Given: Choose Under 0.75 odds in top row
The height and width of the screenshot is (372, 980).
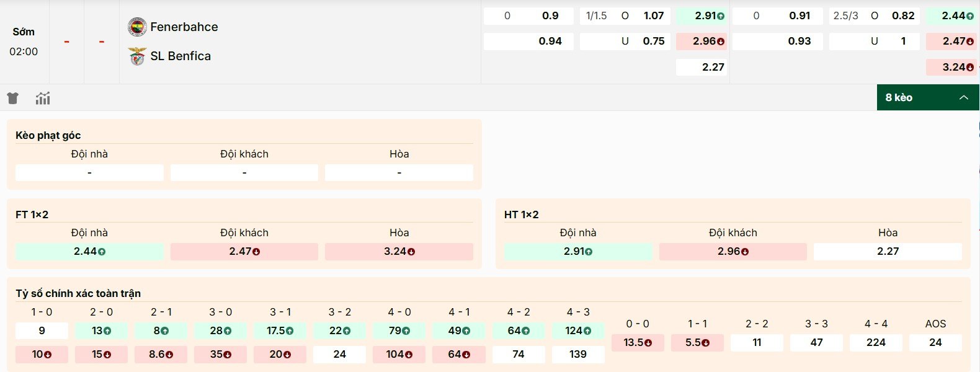Looking at the screenshot, I should click(x=653, y=42).
